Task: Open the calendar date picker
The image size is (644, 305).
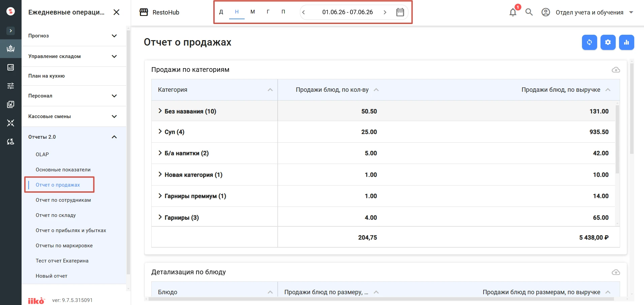Action: click(400, 12)
